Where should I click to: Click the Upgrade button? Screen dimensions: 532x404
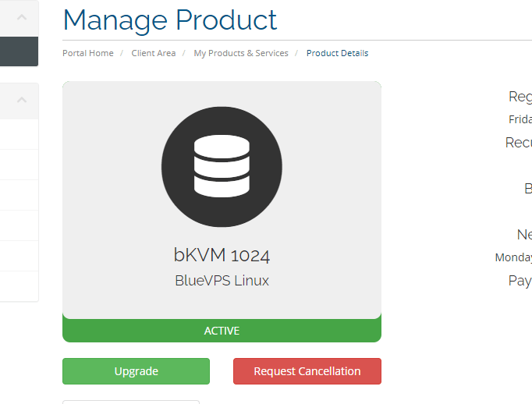tap(136, 371)
